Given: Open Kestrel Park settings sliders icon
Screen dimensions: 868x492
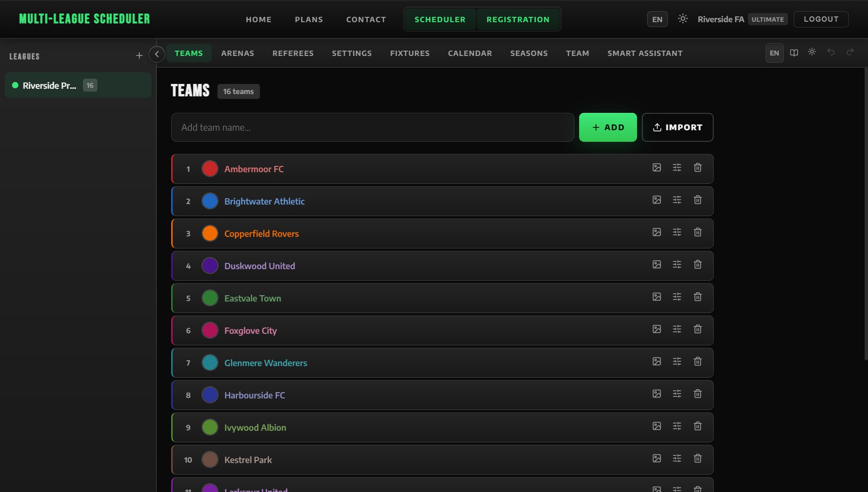Looking at the screenshot, I should [677, 459].
